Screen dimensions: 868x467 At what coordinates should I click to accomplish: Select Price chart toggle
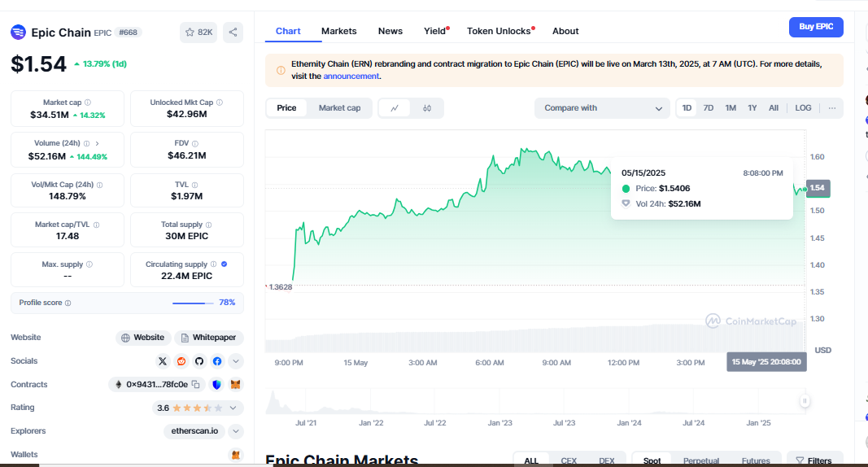[286, 108]
